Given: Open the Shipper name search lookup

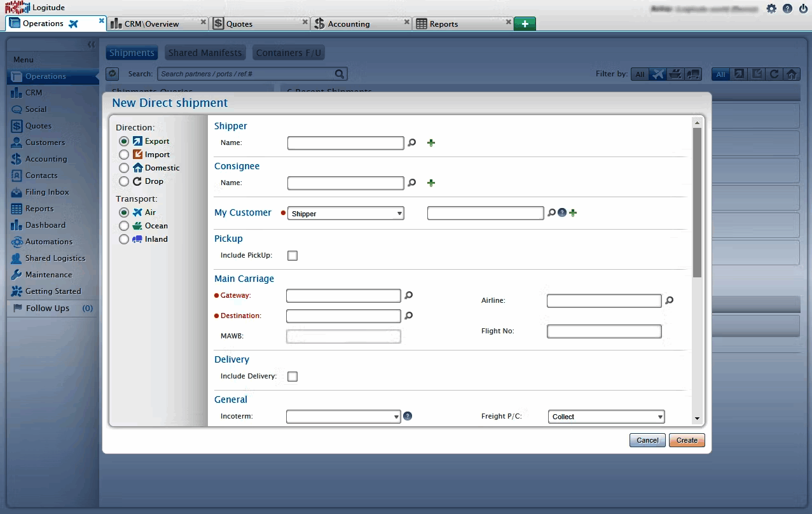Looking at the screenshot, I should pyautogui.click(x=411, y=142).
